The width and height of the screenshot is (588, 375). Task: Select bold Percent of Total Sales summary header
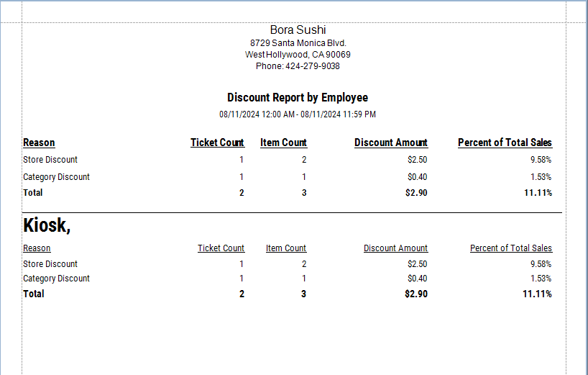tap(505, 143)
